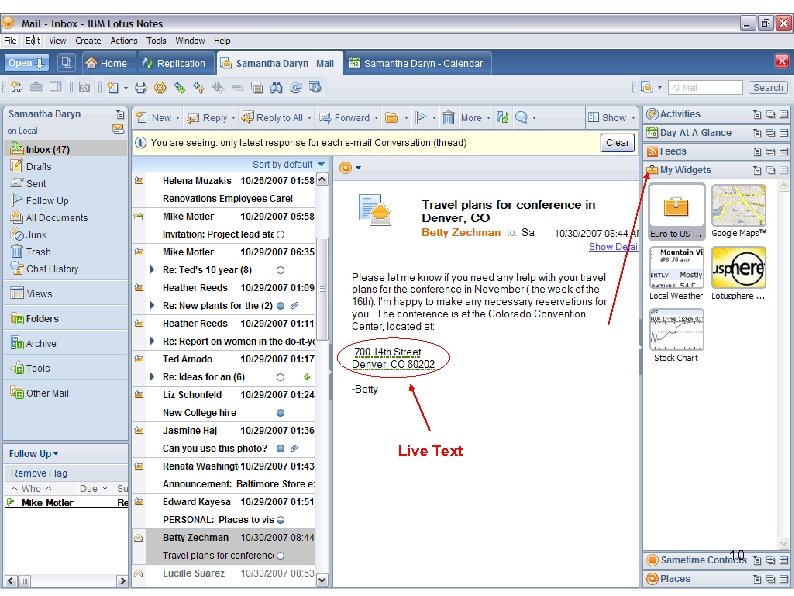This screenshot has height=596, width=794.
Task: Click the trash delete icon in toolbar
Action: point(448,117)
